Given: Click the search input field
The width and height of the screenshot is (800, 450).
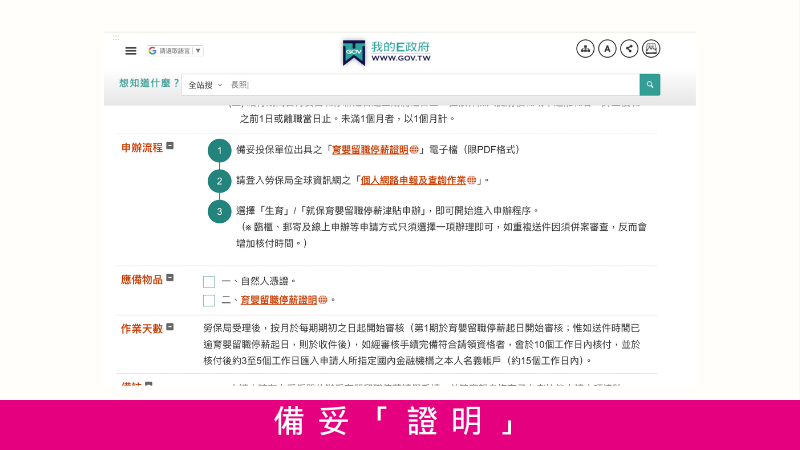Looking at the screenshot, I should pyautogui.click(x=433, y=85).
